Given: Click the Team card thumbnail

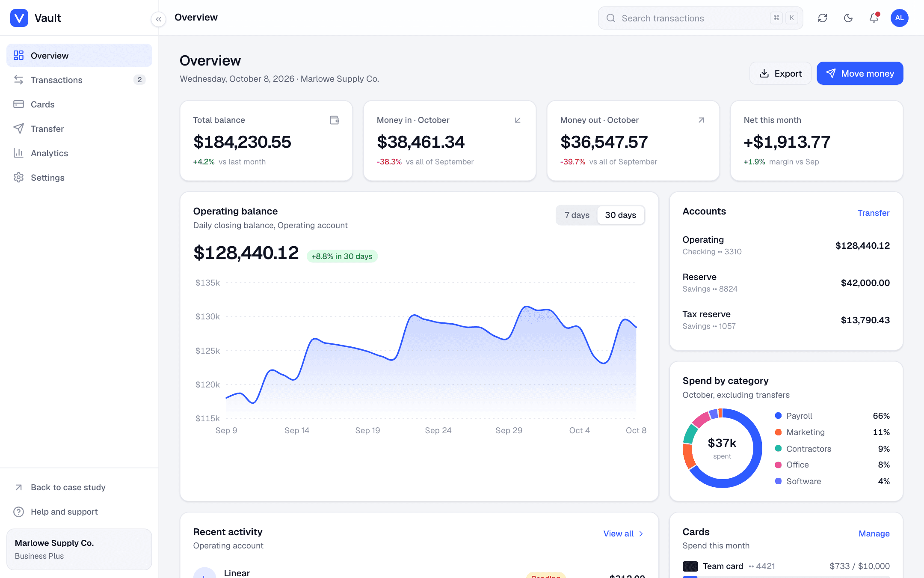Looking at the screenshot, I should pos(690,566).
